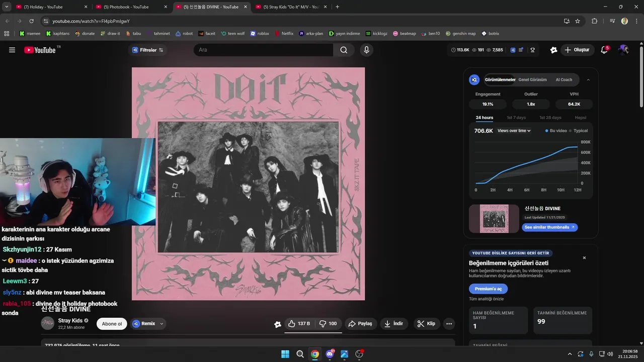Open the genshin map bookmark

(460, 34)
